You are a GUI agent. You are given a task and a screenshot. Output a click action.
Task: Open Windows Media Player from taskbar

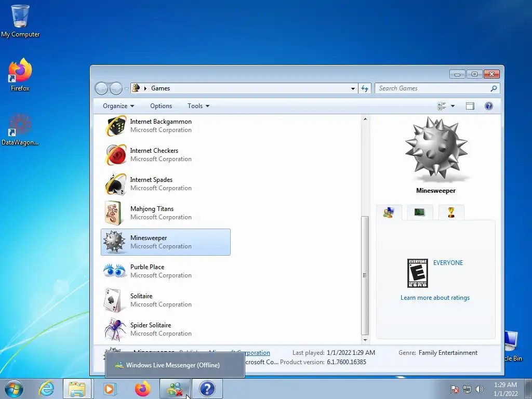[x=109, y=389]
